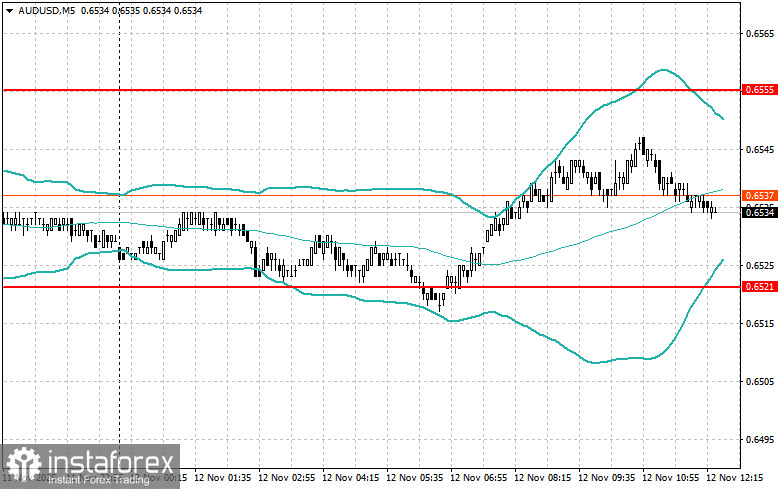Image resolution: width=781 pixels, height=489 pixels.
Task: Select the 0.6525 price scale value
Action: point(760,266)
